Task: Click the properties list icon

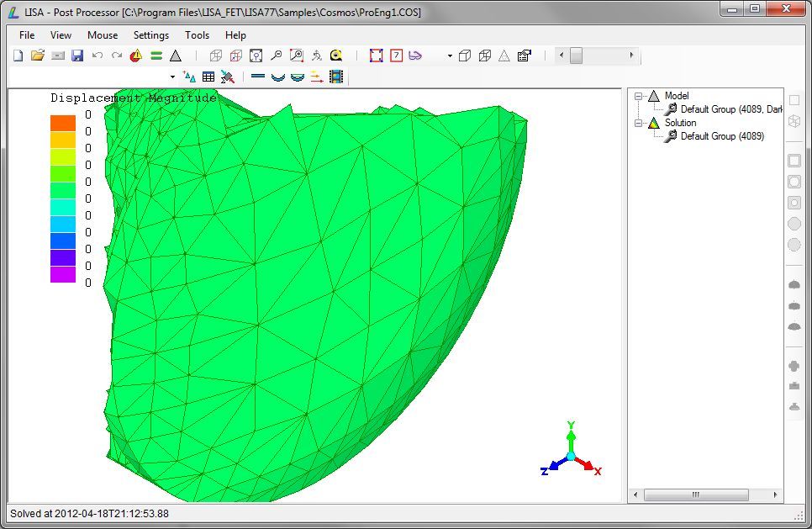Action: (x=525, y=56)
